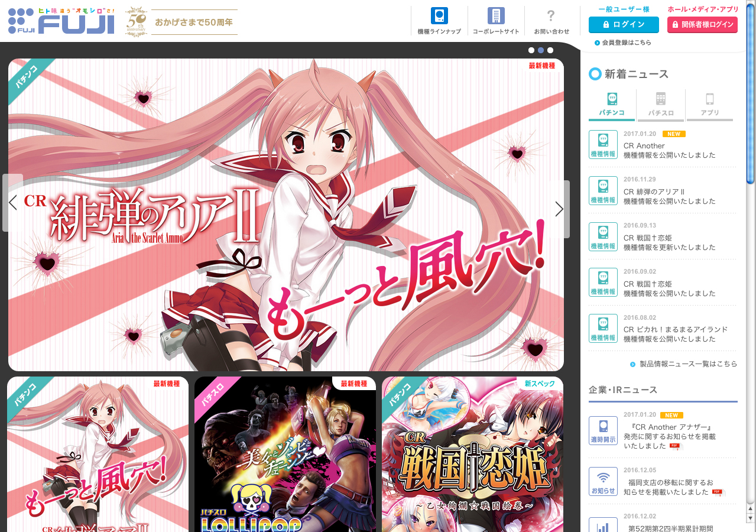Switch to the アプリ news tab

(x=710, y=105)
